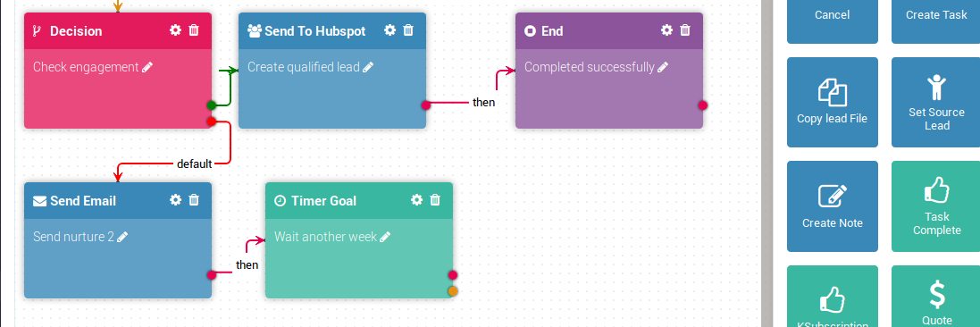Delete the Send To Hubspot node
This screenshot has height=327, width=980.
tap(408, 30)
